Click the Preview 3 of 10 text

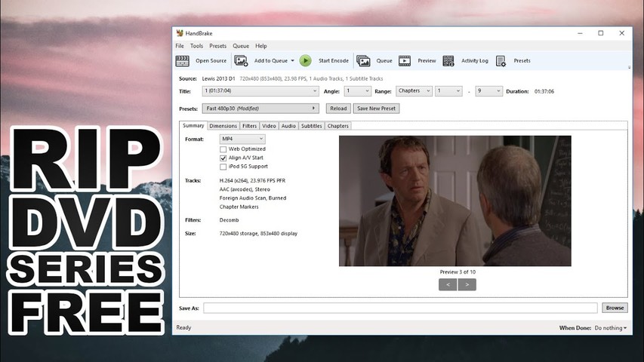pyautogui.click(x=458, y=271)
